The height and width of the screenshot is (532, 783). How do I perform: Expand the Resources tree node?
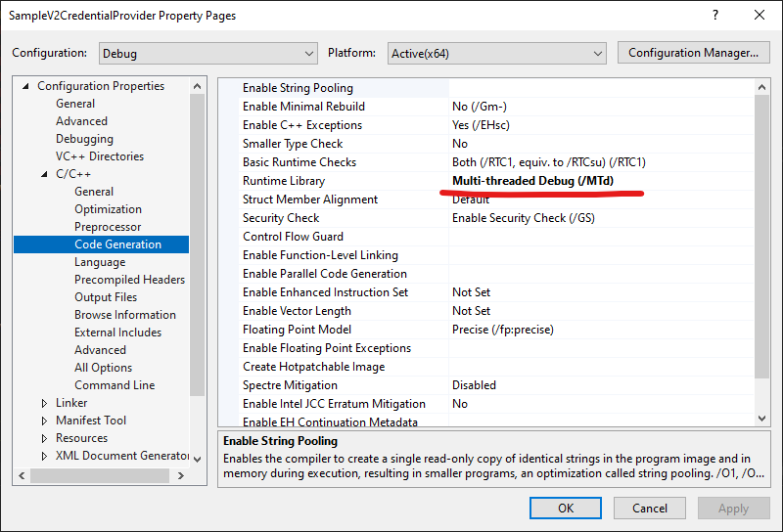click(x=45, y=438)
